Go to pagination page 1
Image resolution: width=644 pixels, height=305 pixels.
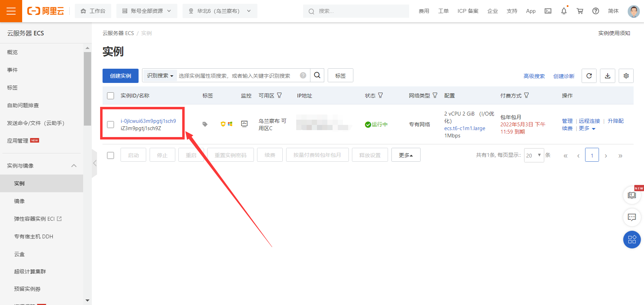(592, 155)
